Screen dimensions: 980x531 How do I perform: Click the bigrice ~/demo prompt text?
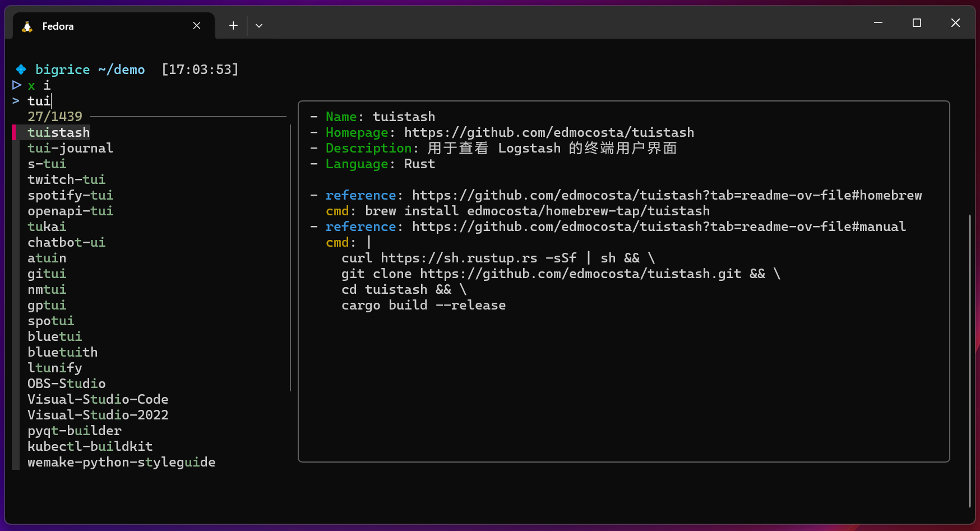click(90, 70)
